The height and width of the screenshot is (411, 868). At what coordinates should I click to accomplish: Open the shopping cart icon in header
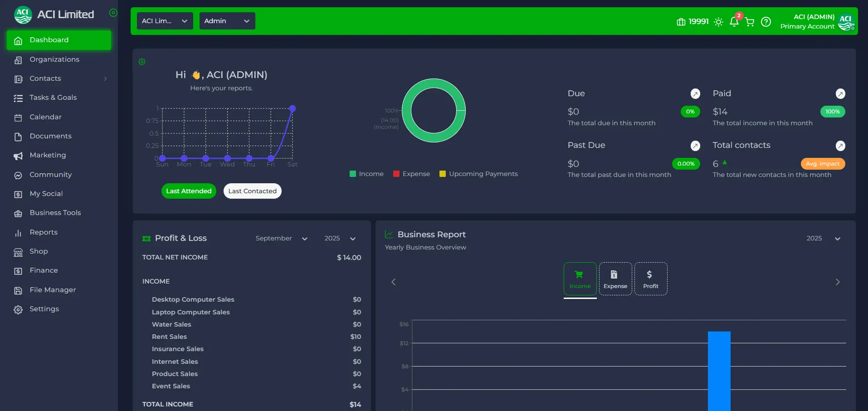750,22
